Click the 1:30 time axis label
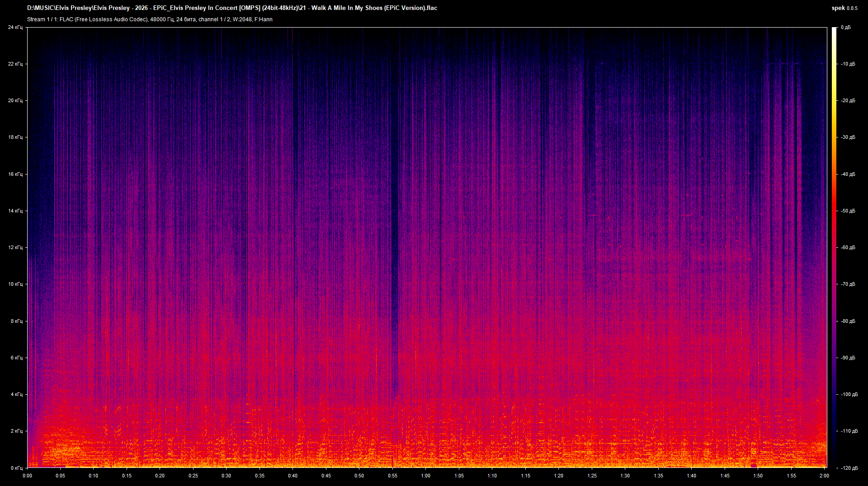Image resolution: width=868 pixels, height=486 pixels. (625, 476)
